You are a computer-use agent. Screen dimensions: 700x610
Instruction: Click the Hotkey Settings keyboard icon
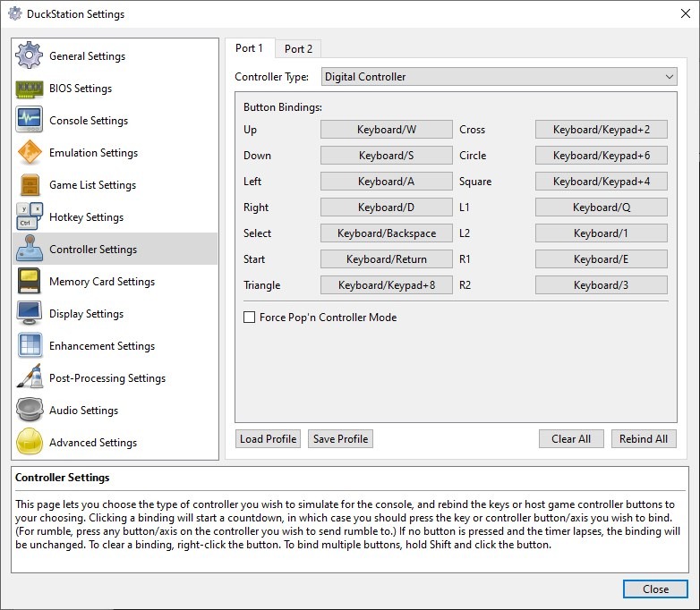point(29,217)
